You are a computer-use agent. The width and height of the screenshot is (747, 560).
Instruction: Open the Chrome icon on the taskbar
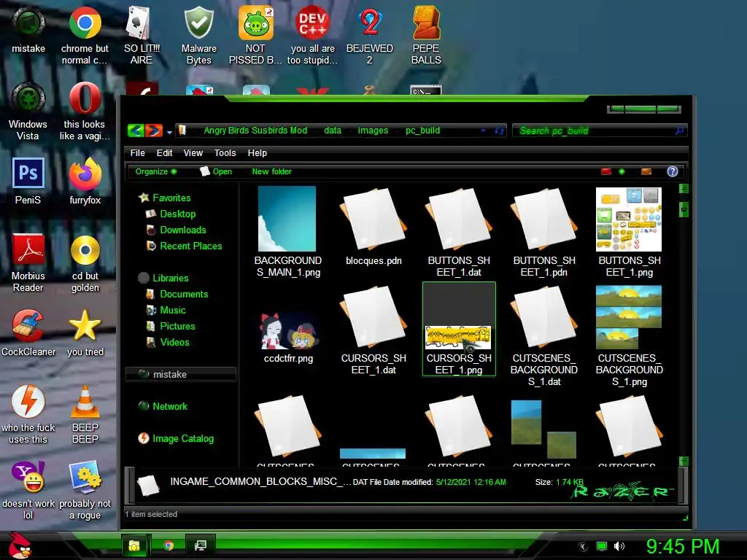pos(169,545)
